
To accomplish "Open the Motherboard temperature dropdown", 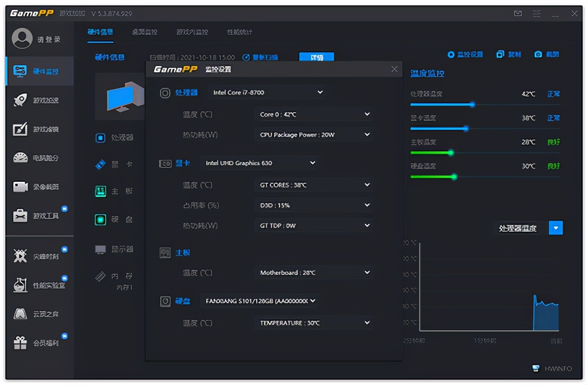I will point(367,272).
